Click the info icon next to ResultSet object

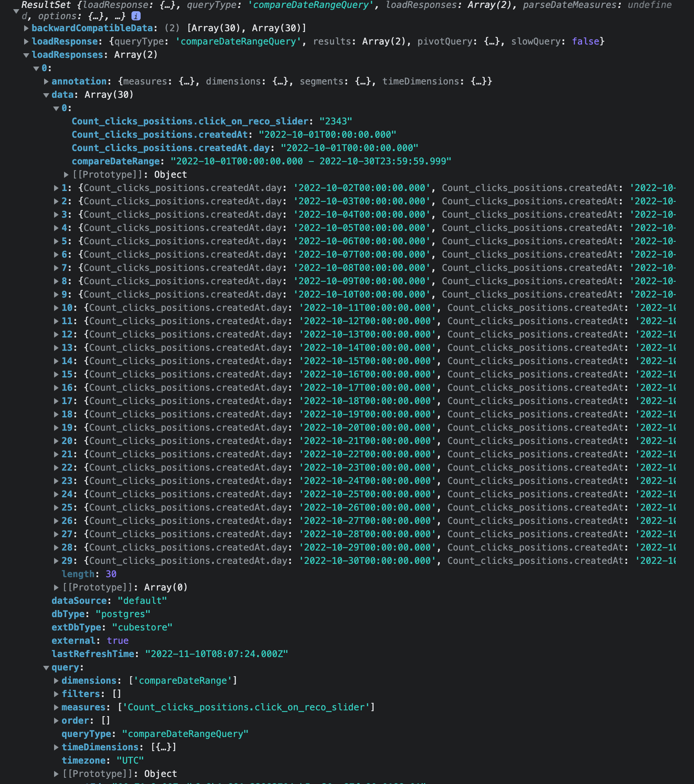(x=135, y=16)
